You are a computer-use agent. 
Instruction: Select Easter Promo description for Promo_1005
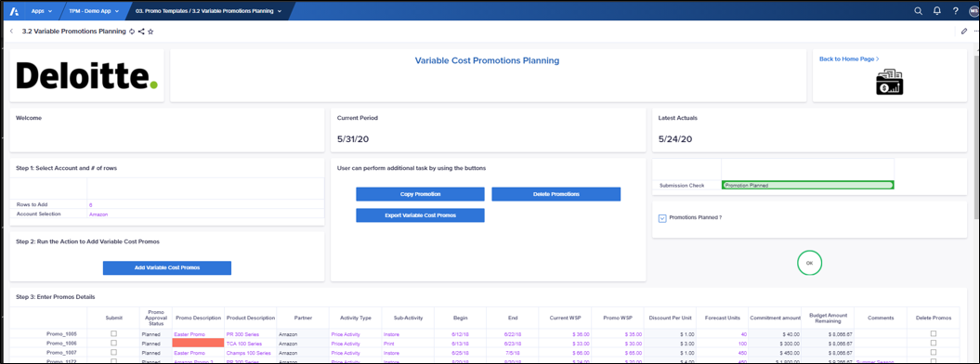pos(198,334)
